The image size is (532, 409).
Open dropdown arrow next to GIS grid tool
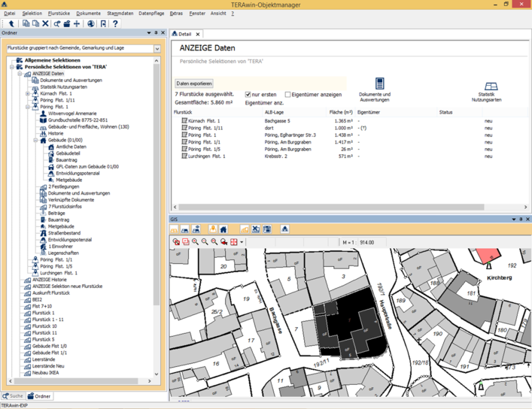coord(242,242)
